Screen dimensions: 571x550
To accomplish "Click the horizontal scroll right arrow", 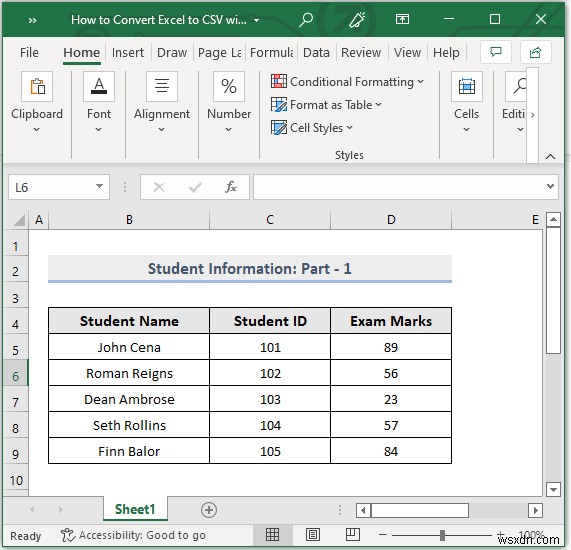I will [x=535, y=510].
